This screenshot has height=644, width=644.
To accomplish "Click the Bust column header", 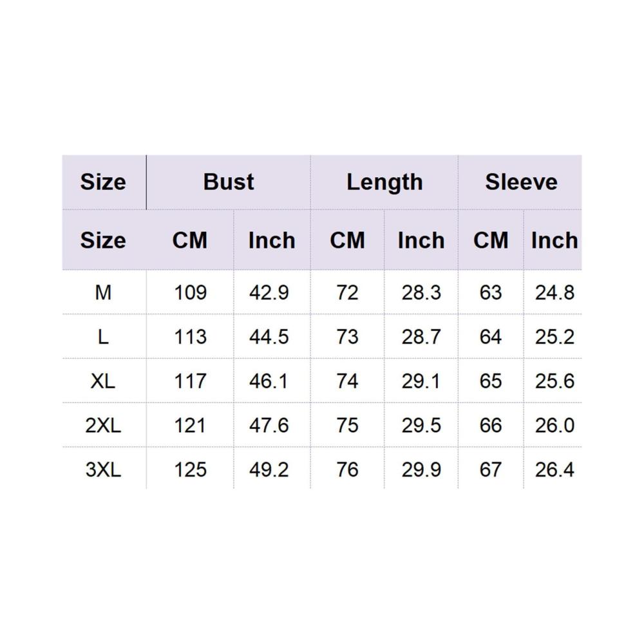I will click(x=229, y=182).
